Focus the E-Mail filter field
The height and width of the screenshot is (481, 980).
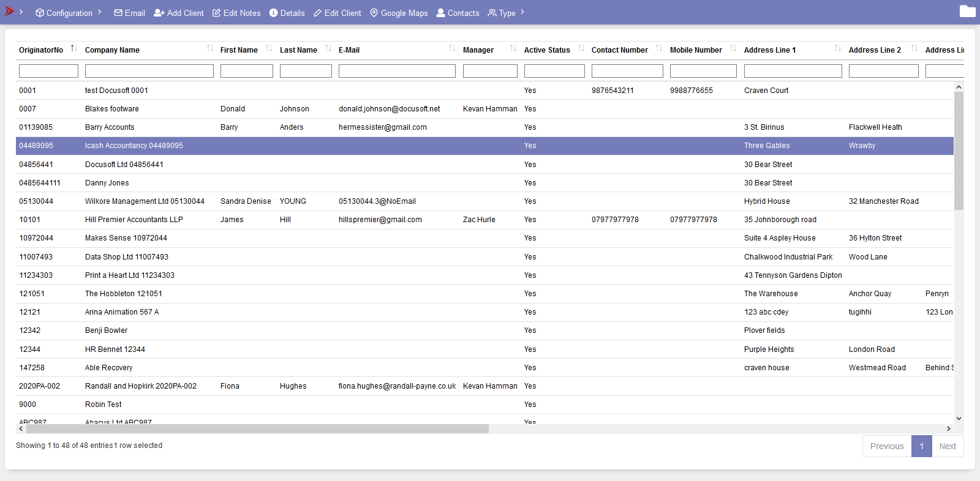(x=397, y=71)
